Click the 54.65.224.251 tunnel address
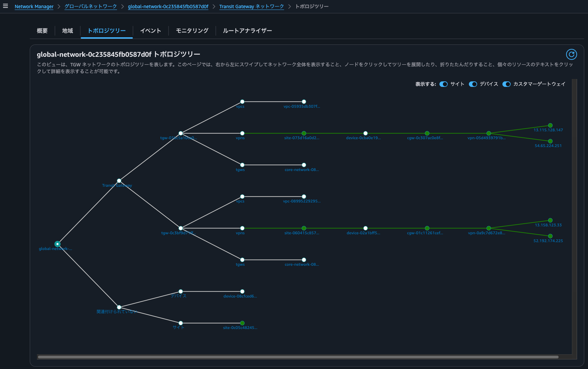The height and width of the screenshot is (369, 588). pos(548,146)
